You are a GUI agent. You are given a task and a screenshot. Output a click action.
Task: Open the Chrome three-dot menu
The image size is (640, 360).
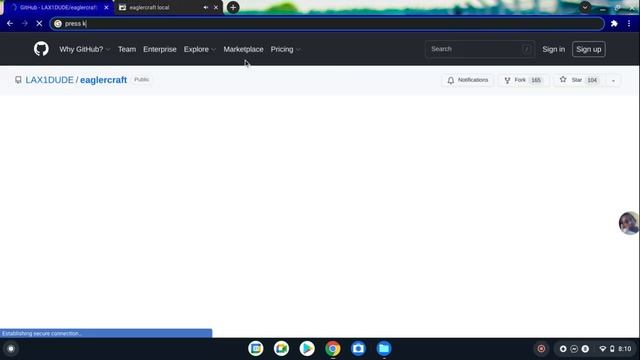[629, 24]
